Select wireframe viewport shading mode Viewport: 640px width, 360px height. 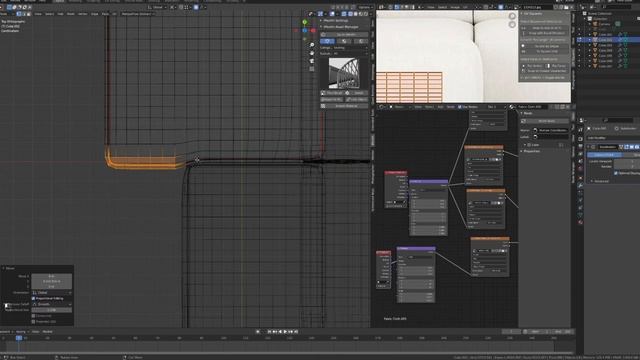[350, 14]
